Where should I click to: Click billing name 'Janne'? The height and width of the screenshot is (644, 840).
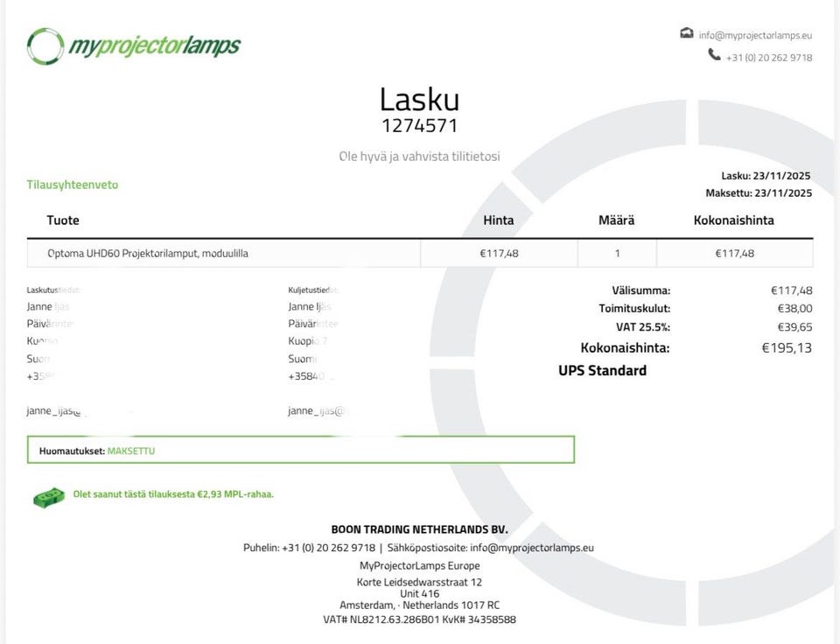(x=39, y=307)
